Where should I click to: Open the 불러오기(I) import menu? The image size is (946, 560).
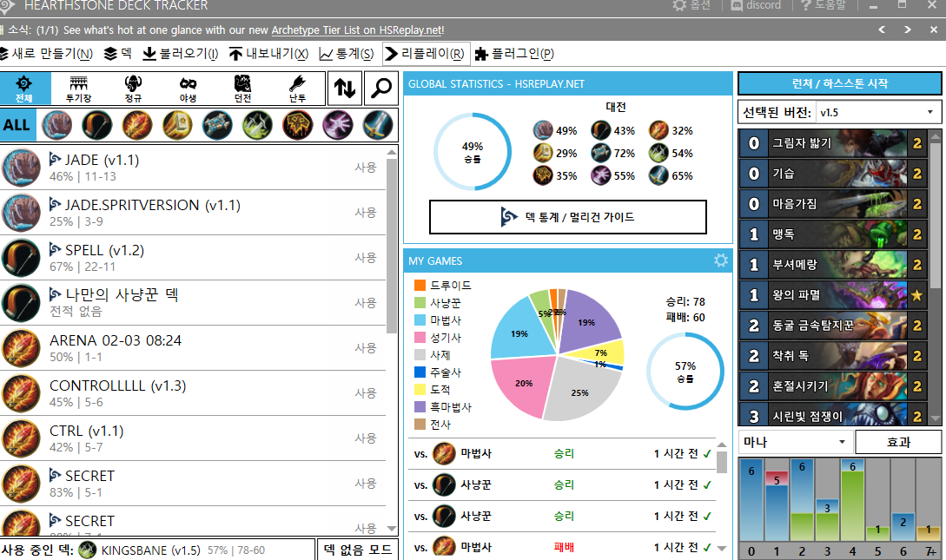click(x=181, y=54)
